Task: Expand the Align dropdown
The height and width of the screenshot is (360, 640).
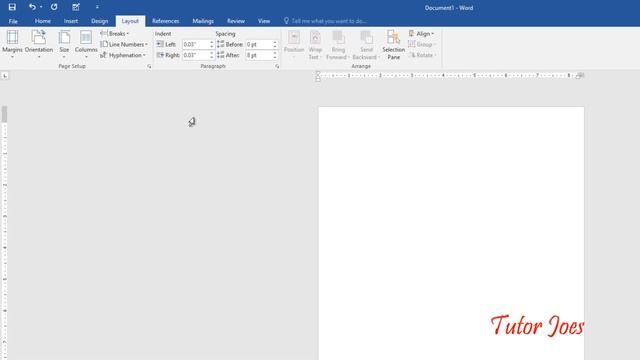Action: 421,33
